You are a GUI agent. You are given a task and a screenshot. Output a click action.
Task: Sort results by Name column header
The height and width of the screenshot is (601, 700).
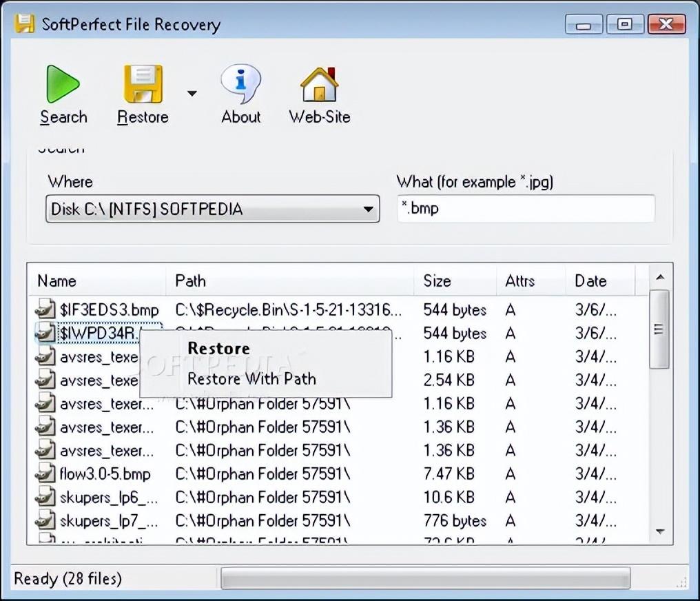pyautogui.click(x=96, y=281)
